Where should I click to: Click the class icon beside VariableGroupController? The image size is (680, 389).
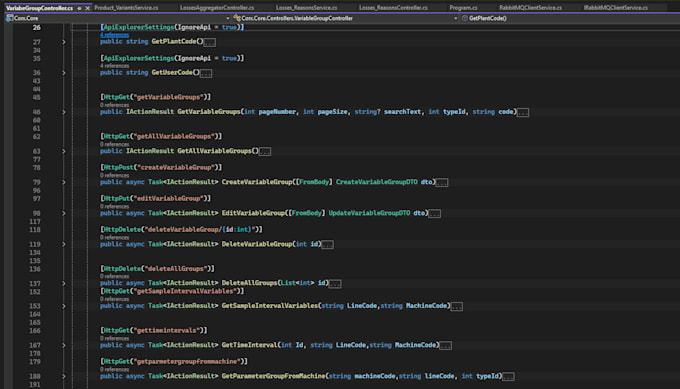coord(237,18)
